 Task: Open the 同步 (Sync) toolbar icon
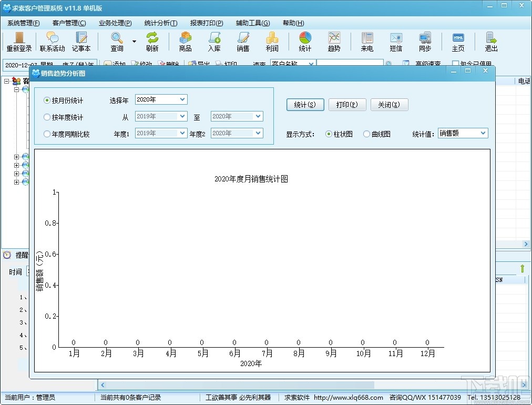(x=425, y=42)
